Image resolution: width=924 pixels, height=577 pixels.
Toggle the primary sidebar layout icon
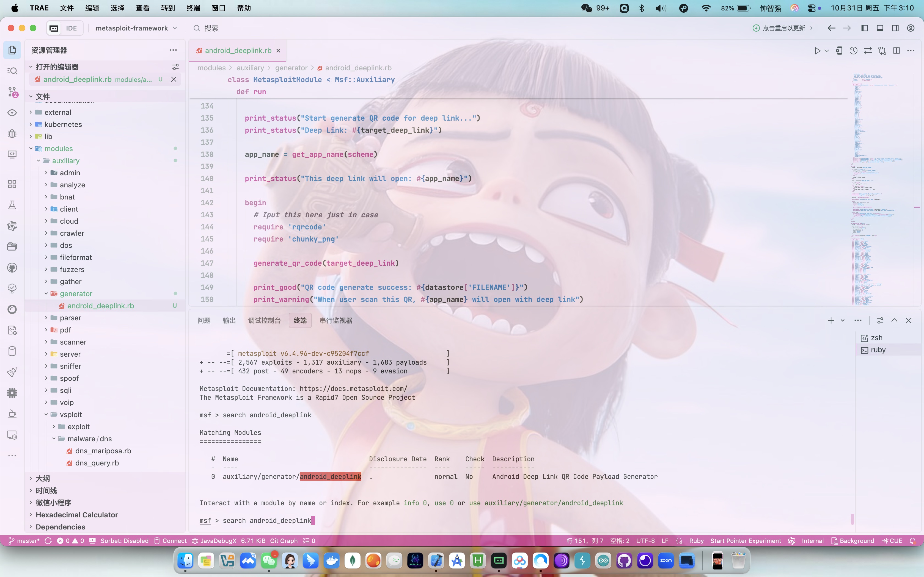[864, 28]
